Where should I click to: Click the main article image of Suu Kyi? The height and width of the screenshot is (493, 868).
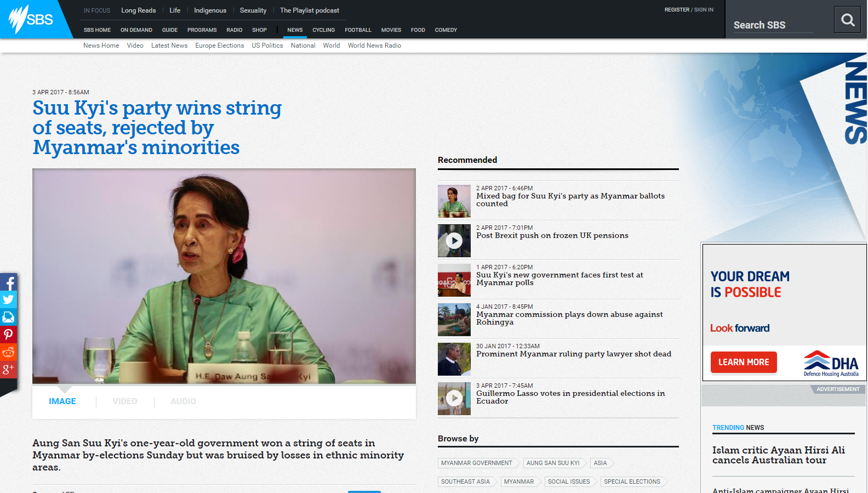click(x=224, y=276)
